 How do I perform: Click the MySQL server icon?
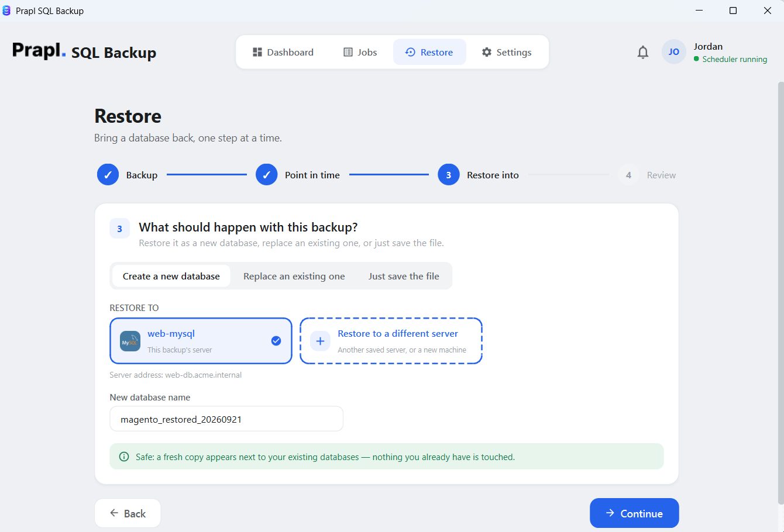130,341
